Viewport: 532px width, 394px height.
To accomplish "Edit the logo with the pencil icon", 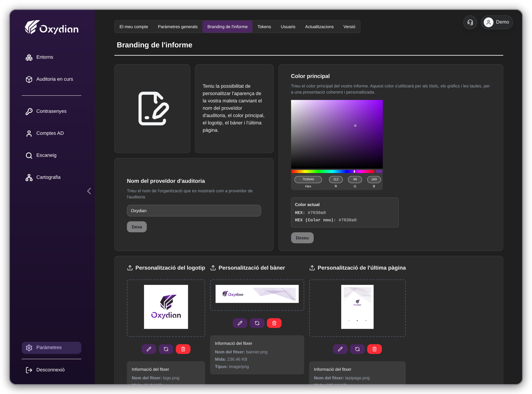I will point(149,349).
